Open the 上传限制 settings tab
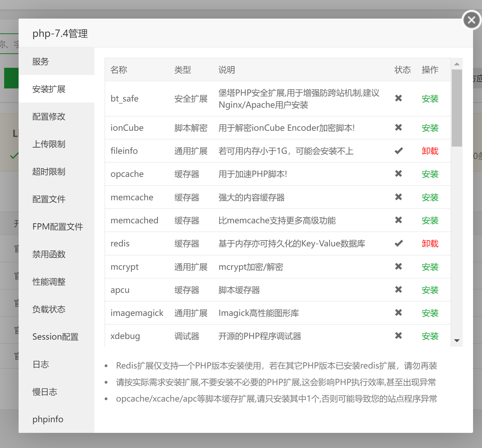This screenshot has width=482, height=448. pos(49,144)
